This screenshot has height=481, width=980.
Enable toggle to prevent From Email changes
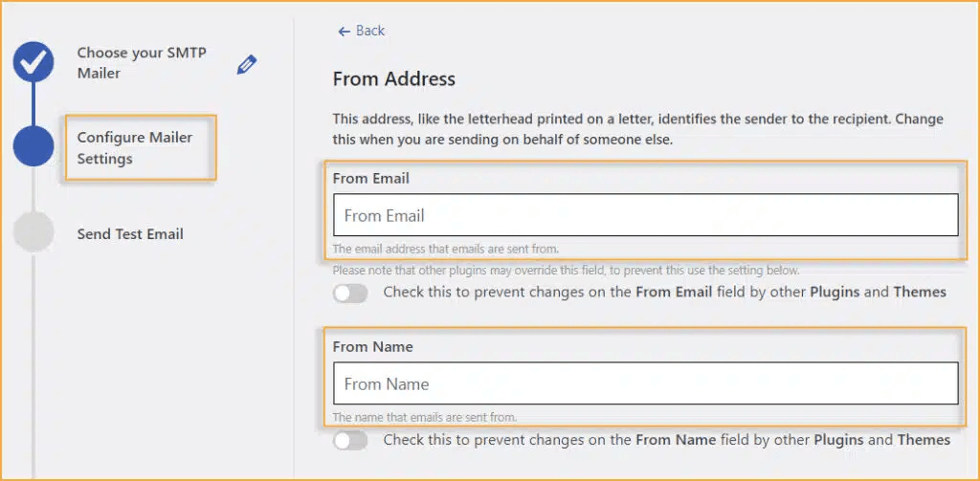tap(350, 293)
